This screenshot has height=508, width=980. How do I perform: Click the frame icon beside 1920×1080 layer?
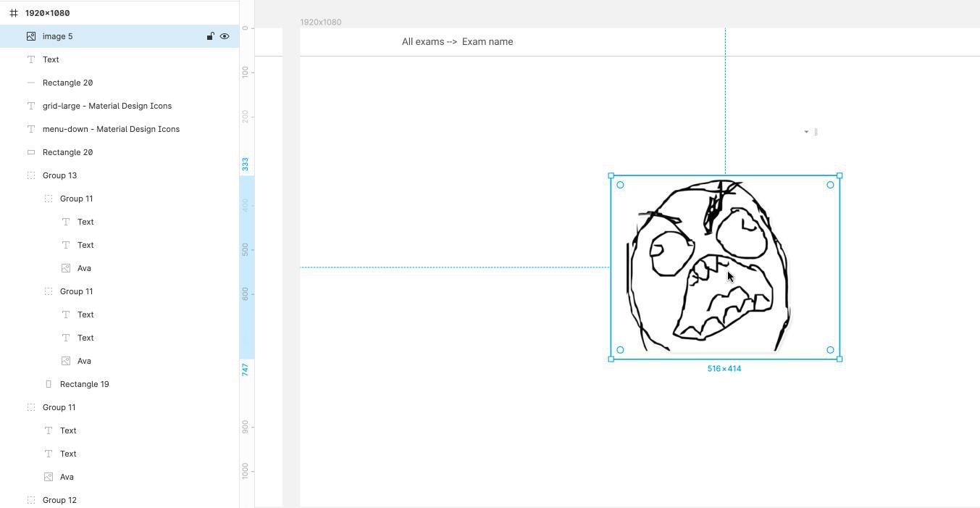14,13
